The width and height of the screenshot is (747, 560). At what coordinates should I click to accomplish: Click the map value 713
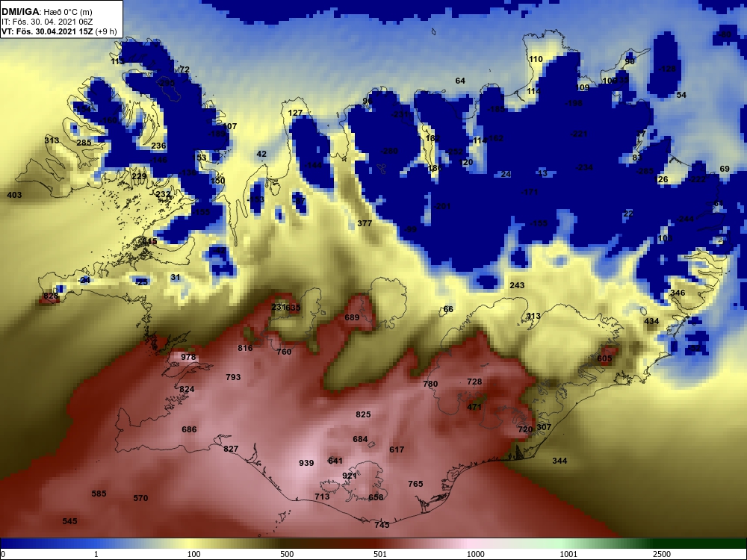point(322,497)
